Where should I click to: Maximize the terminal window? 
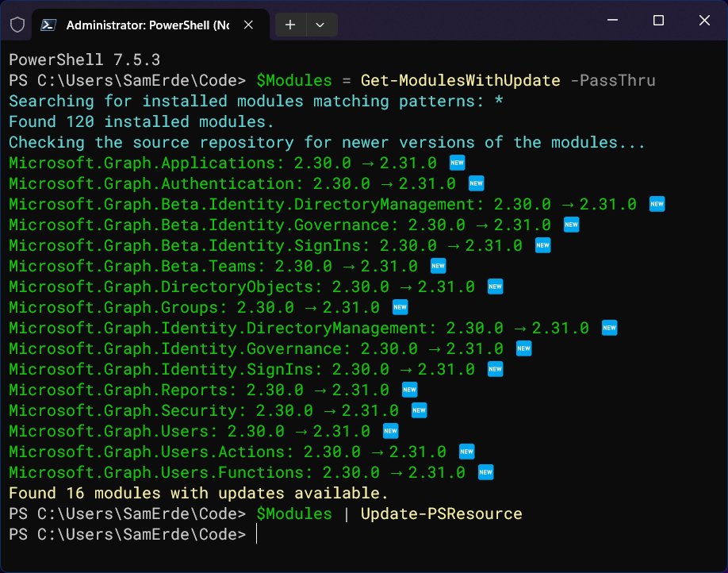[658, 20]
